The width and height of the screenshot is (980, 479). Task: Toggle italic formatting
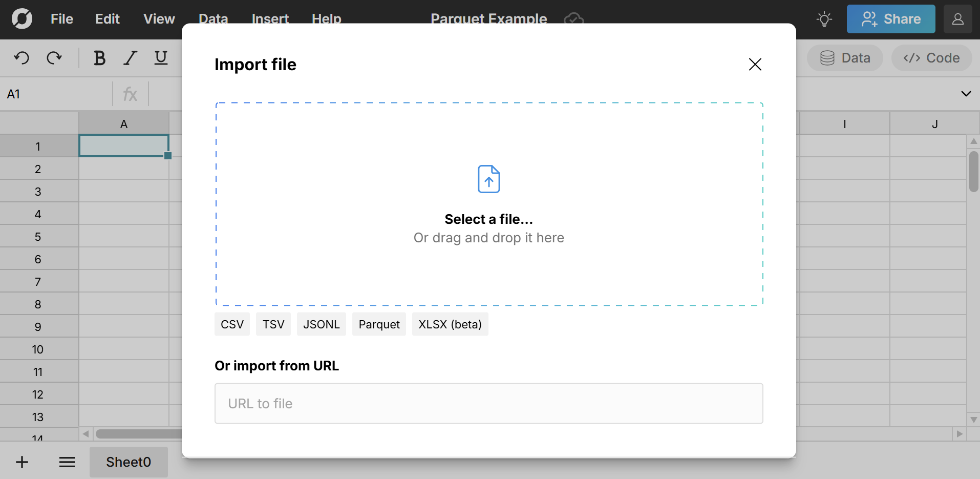coord(131,58)
